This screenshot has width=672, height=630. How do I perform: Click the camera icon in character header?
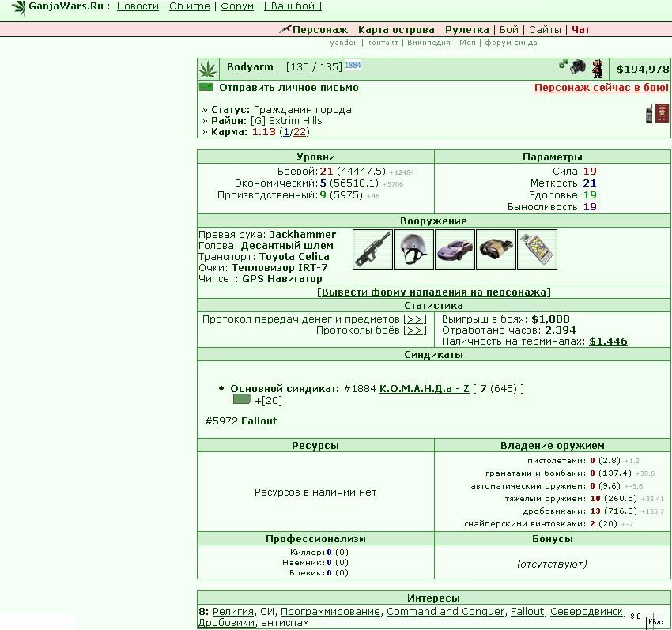(578, 66)
